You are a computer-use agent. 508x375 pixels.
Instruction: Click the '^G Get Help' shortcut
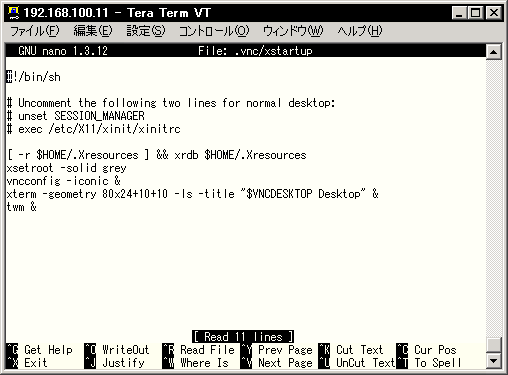click(40, 350)
